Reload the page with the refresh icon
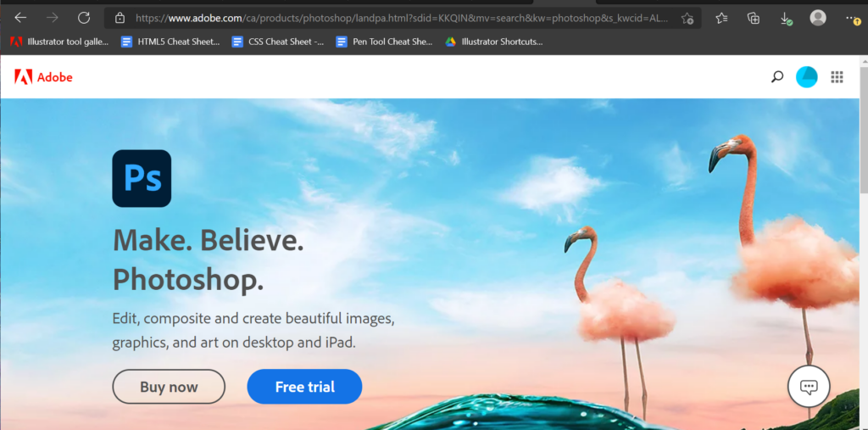Image resolution: width=868 pixels, height=430 pixels. click(84, 18)
